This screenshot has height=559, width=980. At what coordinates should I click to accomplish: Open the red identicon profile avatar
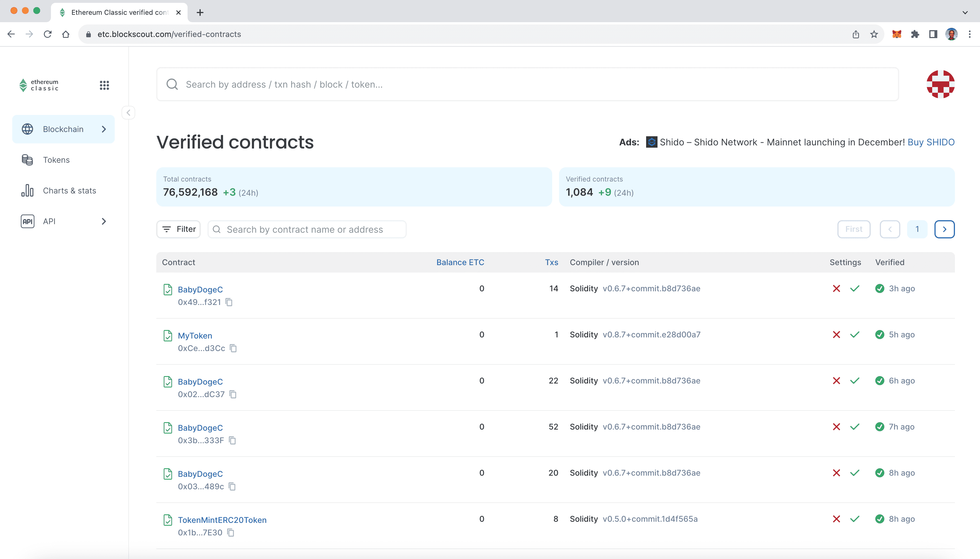click(940, 84)
